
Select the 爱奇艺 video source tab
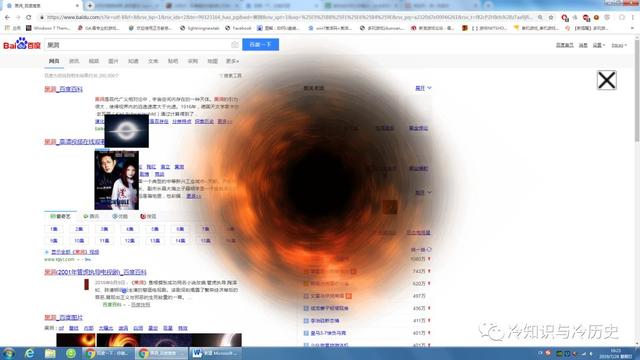click(60, 216)
